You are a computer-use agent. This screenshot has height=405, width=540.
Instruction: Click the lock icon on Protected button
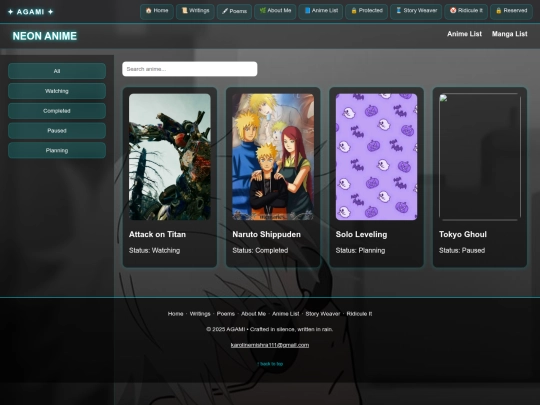pos(354,11)
